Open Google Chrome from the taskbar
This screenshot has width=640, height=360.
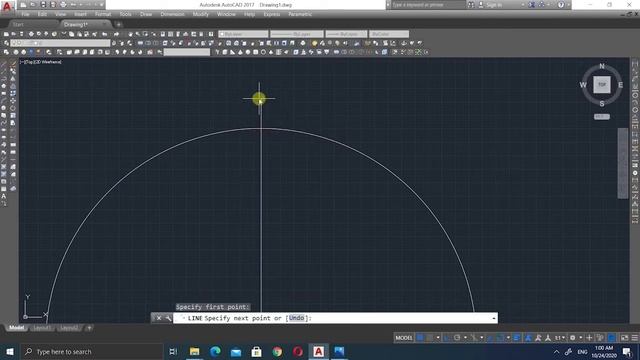(277, 351)
